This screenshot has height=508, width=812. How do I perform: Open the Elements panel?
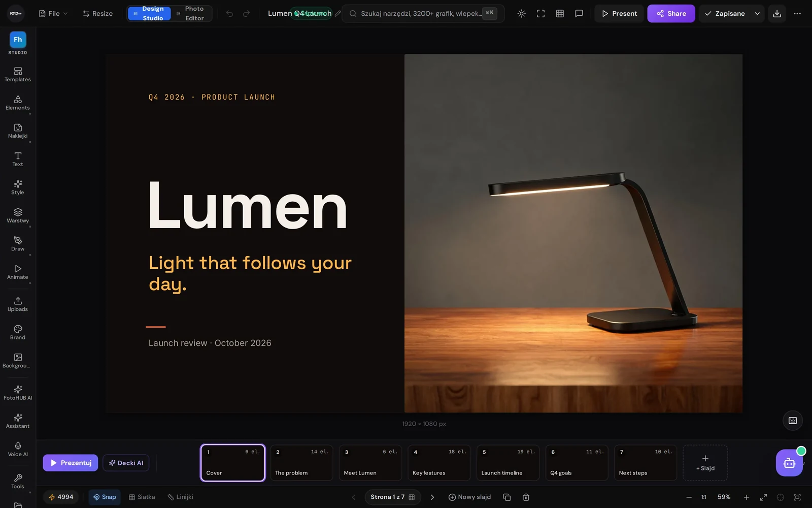18,103
